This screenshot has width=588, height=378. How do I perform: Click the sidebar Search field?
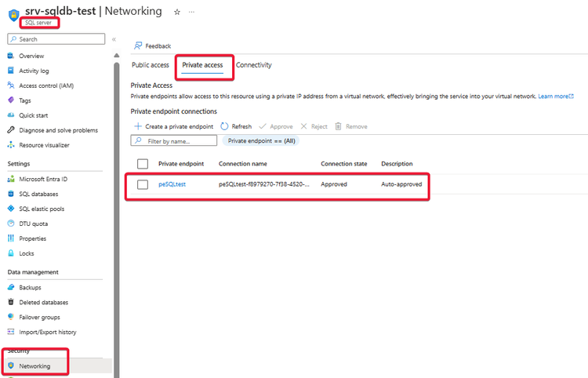point(56,39)
